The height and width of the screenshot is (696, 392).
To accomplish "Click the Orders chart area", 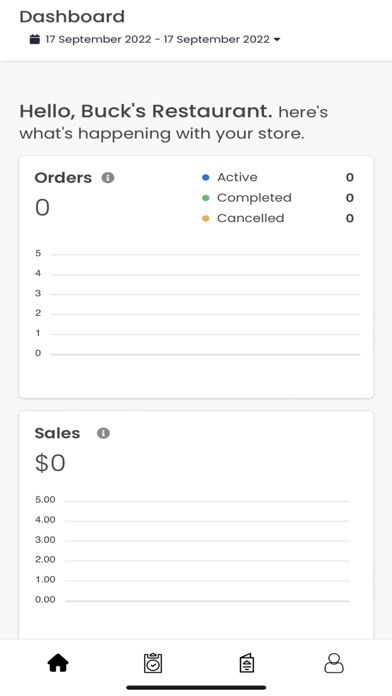I will coord(198,304).
